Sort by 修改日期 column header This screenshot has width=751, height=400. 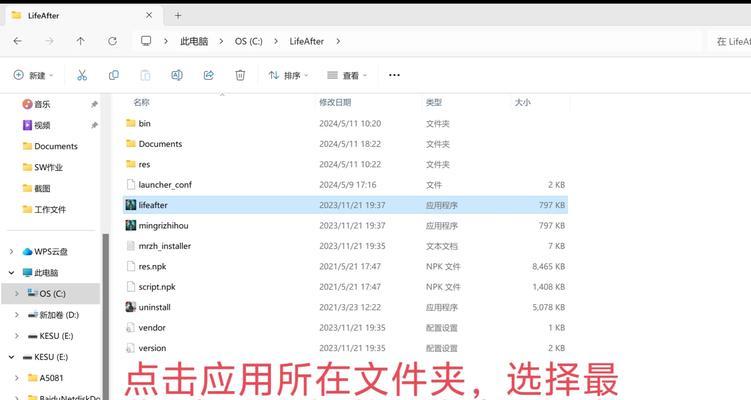(x=335, y=102)
